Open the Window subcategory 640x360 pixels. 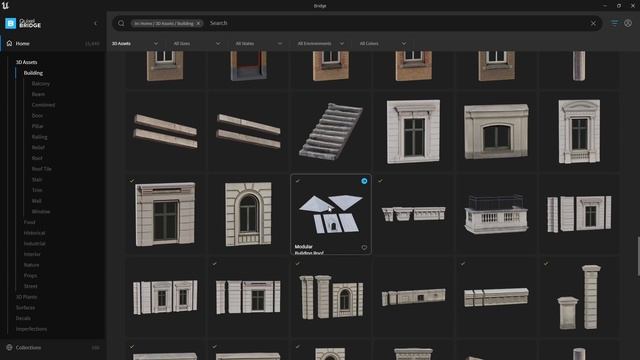(41, 211)
